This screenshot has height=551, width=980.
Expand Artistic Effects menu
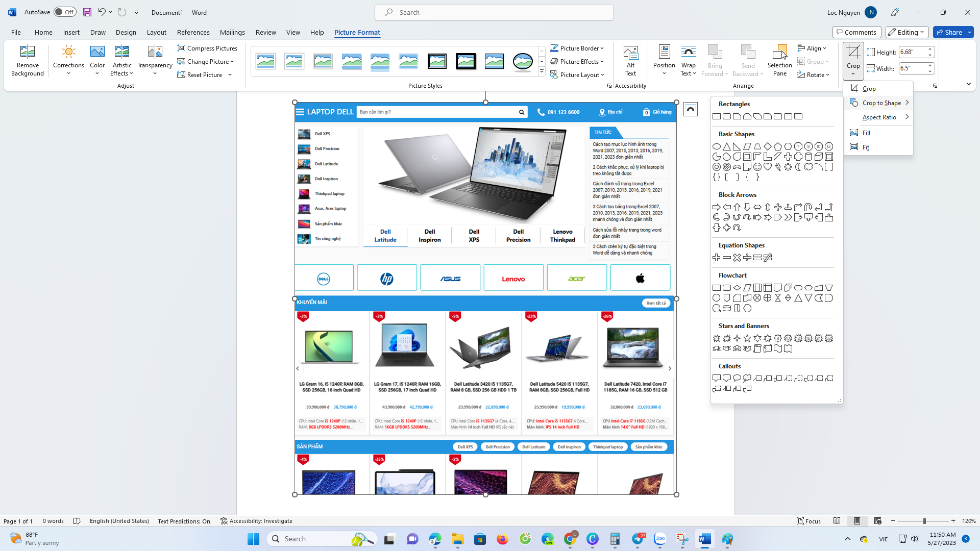[122, 61]
